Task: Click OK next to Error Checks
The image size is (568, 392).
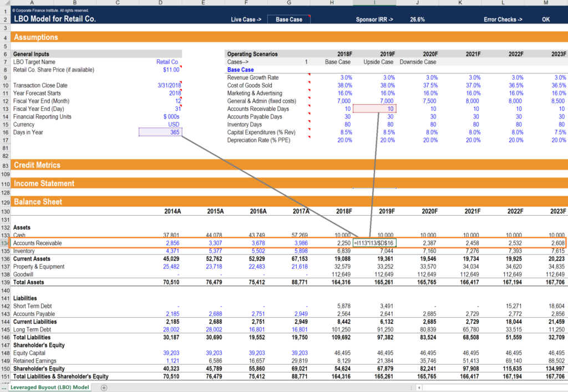Action: [x=546, y=18]
